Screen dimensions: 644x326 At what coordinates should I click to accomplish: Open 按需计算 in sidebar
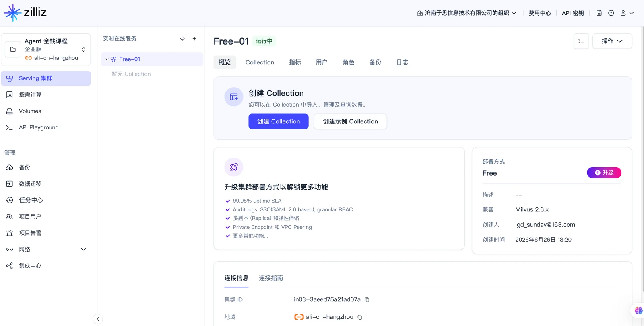pyautogui.click(x=46, y=95)
